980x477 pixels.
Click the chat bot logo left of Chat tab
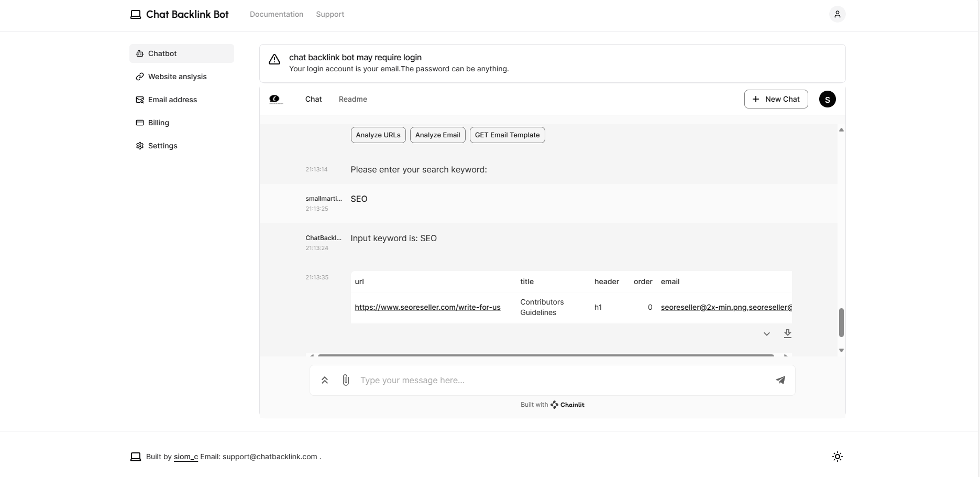pos(276,99)
